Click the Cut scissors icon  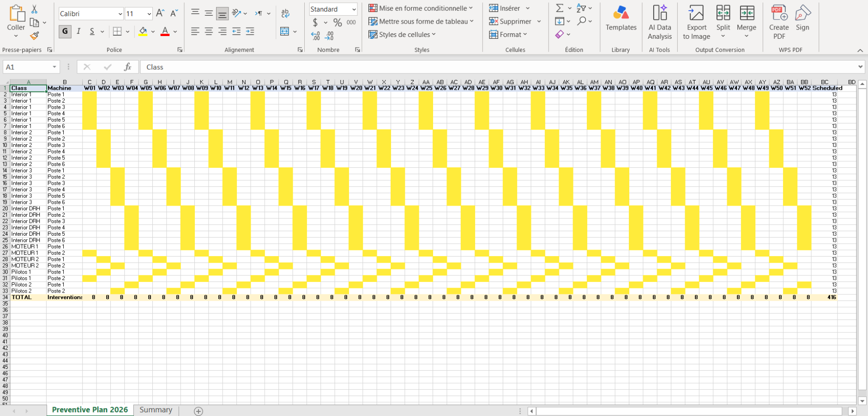click(34, 9)
